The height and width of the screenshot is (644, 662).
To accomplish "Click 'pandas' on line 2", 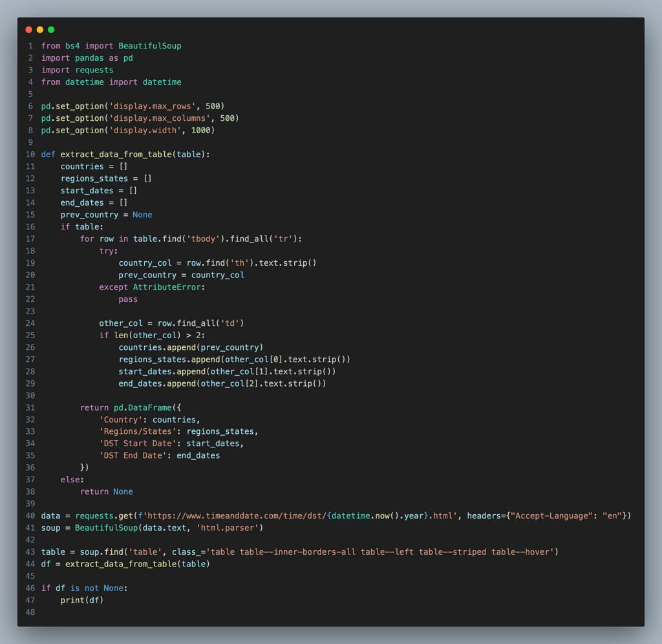I will pos(89,58).
